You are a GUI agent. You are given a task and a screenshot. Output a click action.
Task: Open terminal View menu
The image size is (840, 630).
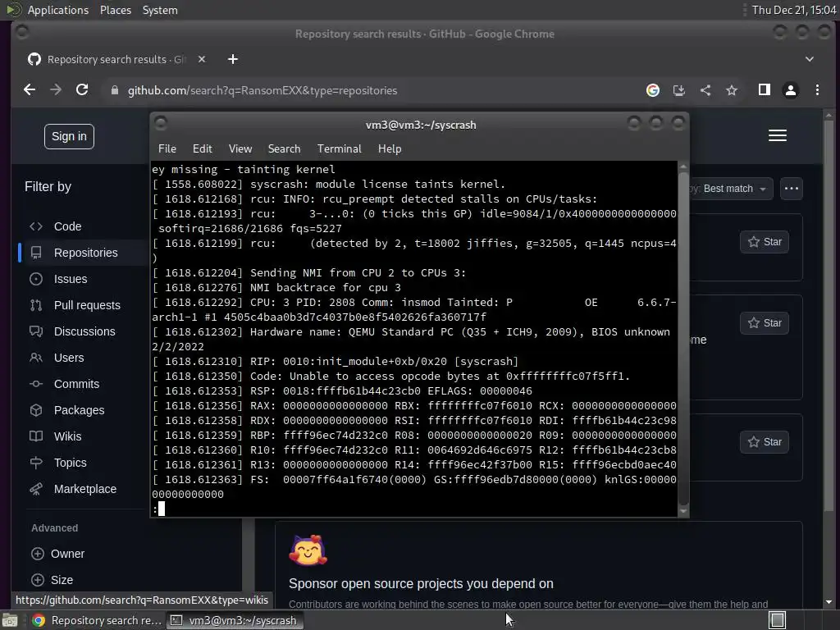(240, 149)
